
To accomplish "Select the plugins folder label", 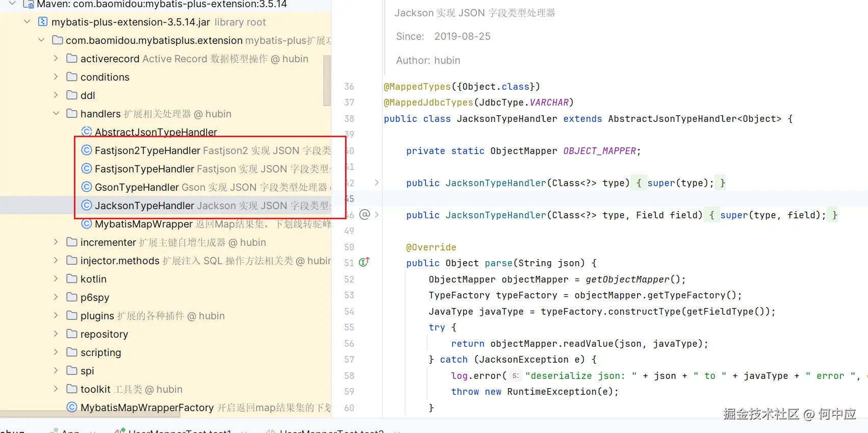I will [97, 316].
